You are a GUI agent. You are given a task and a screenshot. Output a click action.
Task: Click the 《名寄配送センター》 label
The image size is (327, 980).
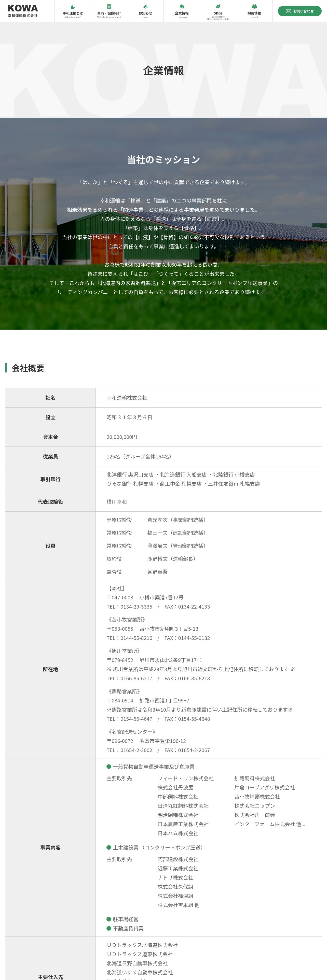[132, 732]
